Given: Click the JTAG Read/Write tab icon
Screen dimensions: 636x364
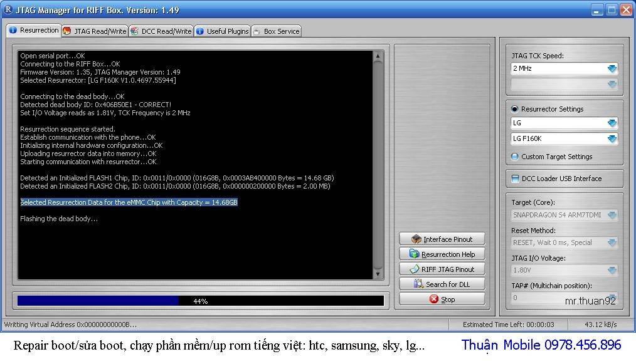Looking at the screenshot, I should pos(67,31).
